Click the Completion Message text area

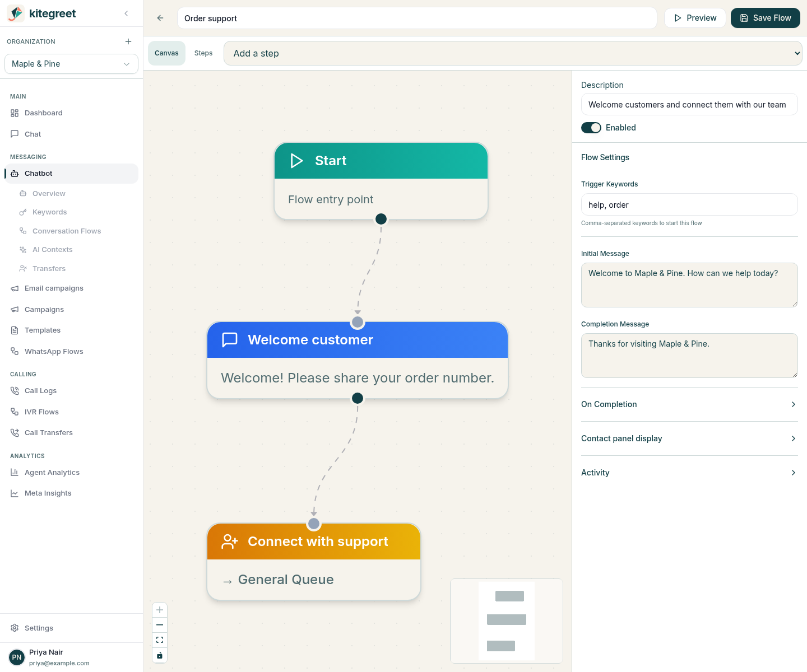(689, 356)
